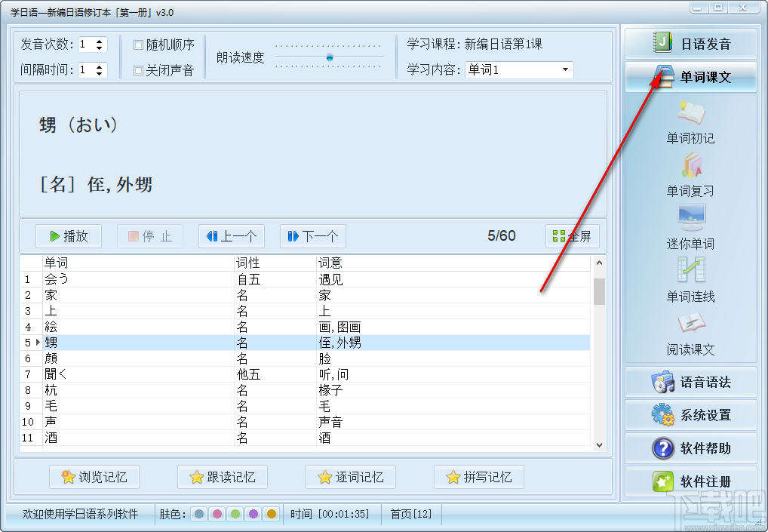Choose the green skin color swatch

tap(235, 514)
